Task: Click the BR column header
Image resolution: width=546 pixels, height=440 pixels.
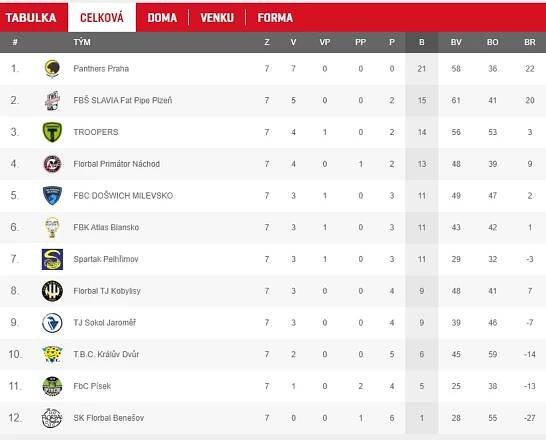Action: pyautogui.click(x=530, y=42)
